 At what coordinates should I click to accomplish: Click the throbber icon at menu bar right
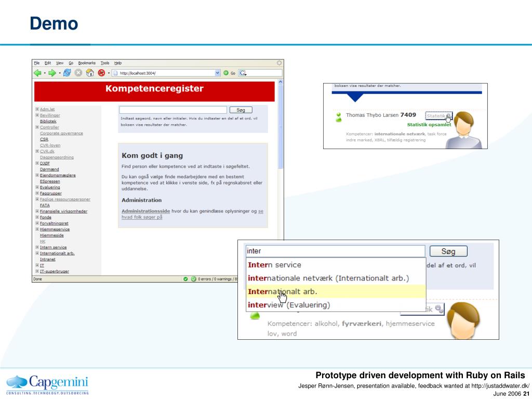point(279,63)
